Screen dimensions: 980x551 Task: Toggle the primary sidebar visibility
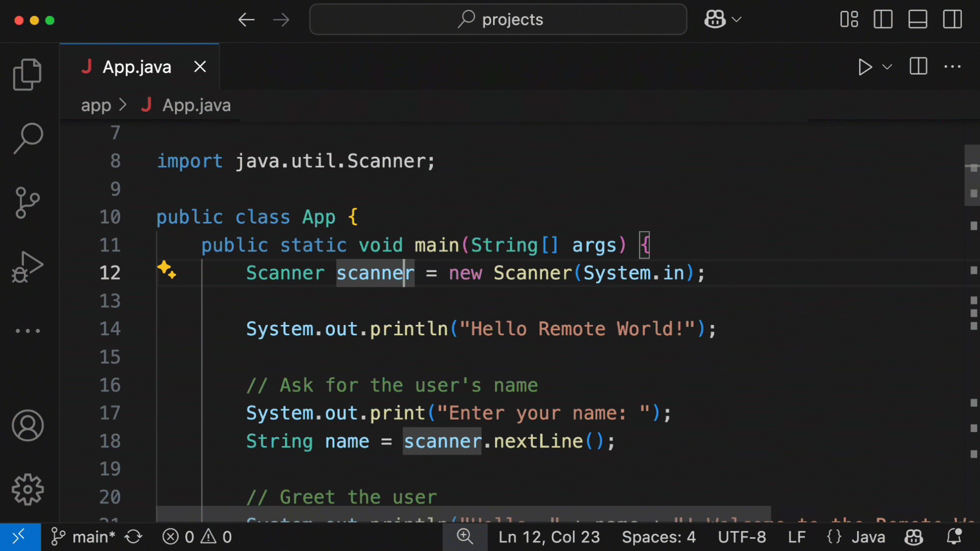883,19
